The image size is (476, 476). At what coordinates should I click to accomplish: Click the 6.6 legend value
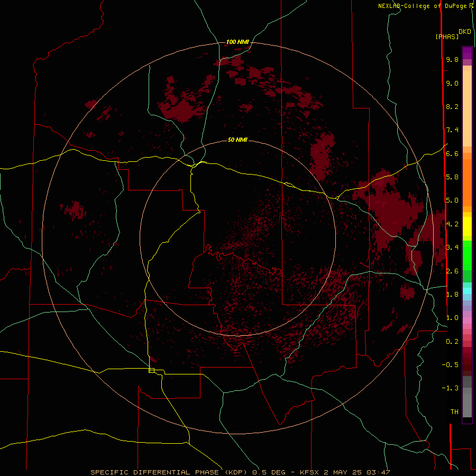(452, 154)
